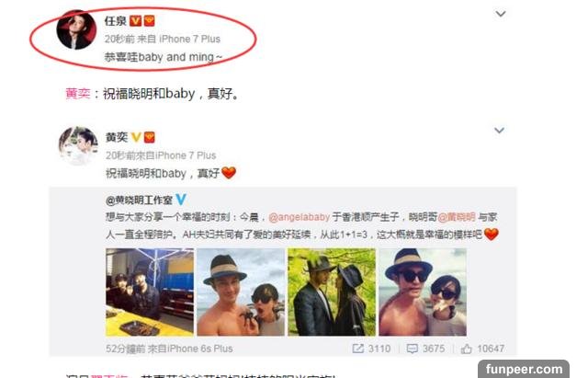Expand the options chevron on 任泉's post
The image size is (588, 378).
coord(501,15)
